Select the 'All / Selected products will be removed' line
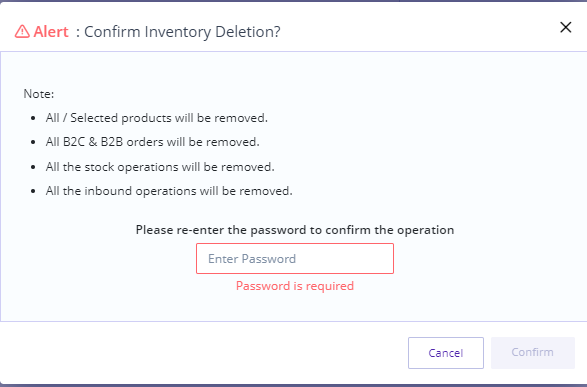The height and width of the screenshot is (387, 587). point(156,118)
